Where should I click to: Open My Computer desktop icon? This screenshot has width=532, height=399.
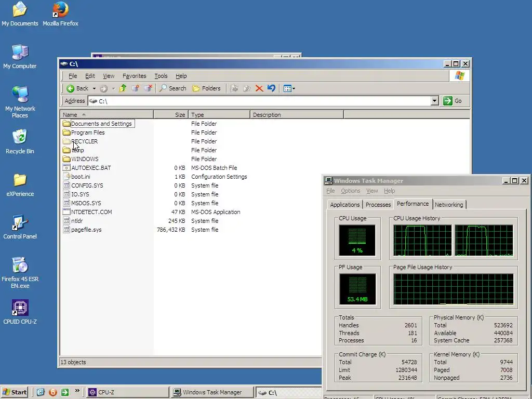(20, 56)
